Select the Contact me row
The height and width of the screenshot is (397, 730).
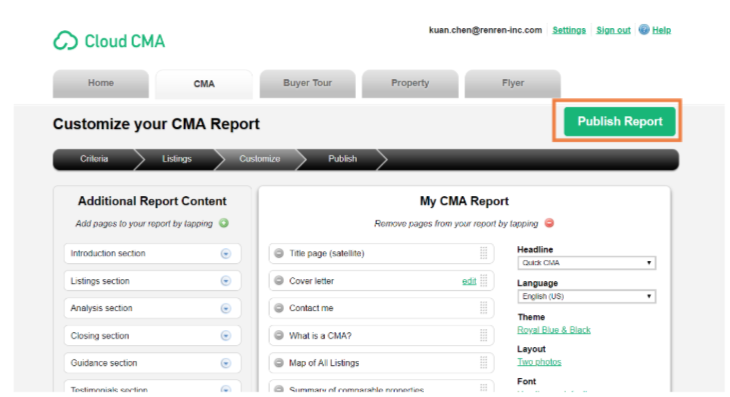381,308
